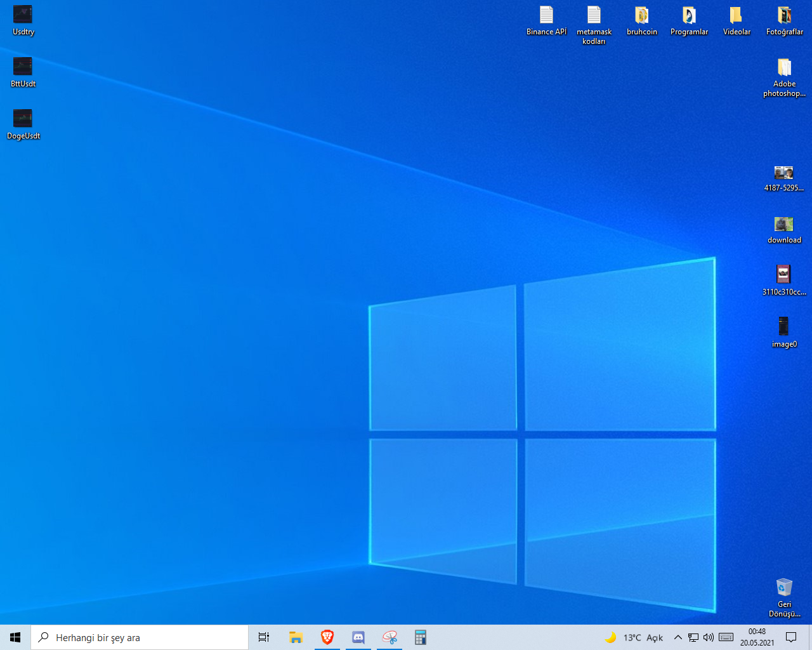Select the Videolar folder

[x=737, y=20]
